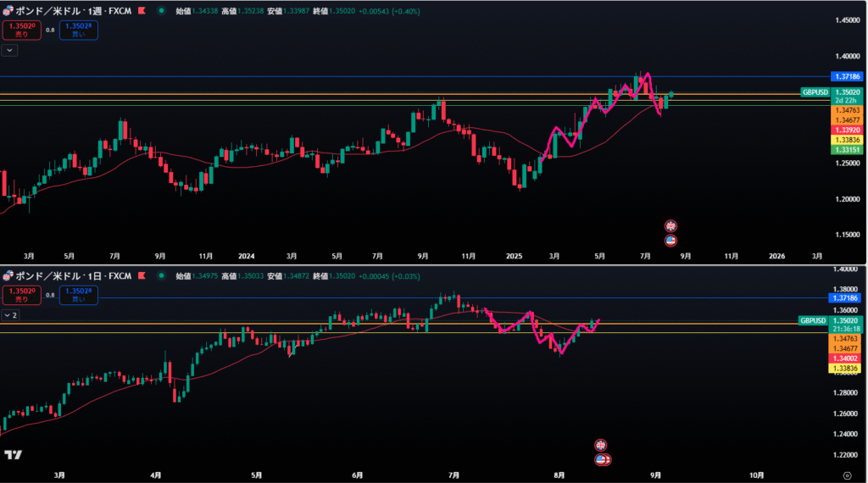Click the green 1.33151 price label on the weekly chart
Image resolution: width=868 pixels, height=483 pixels.
tap(847, 150)
